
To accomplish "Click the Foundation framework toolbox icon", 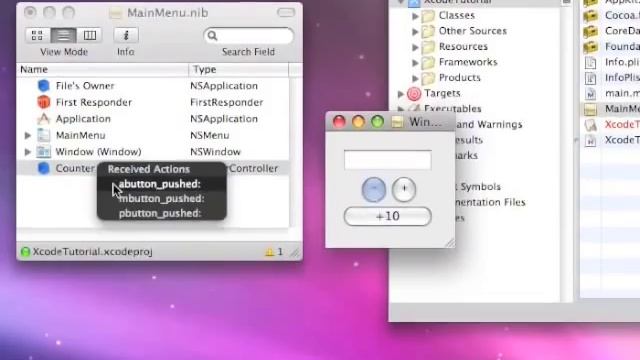I will point(591,47).
